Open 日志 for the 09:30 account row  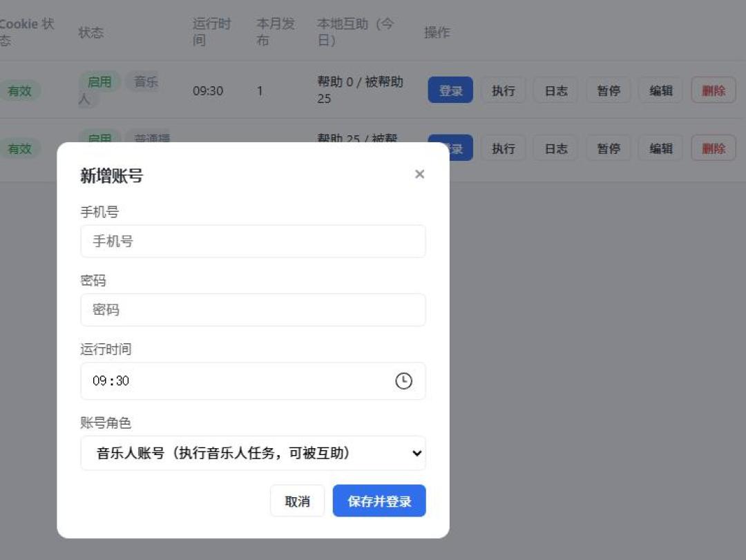click(556, 90)
